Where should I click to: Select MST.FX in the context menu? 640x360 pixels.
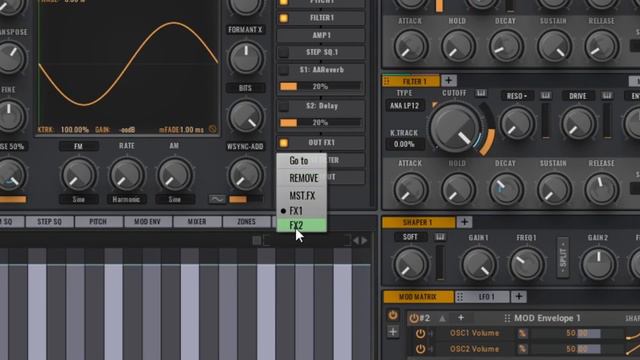pyautogui.click(x=302, y=196)
